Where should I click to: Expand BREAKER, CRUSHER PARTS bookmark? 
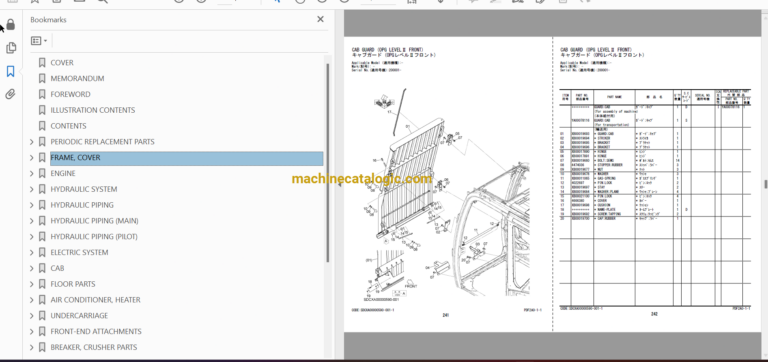[x=32, y=347]
